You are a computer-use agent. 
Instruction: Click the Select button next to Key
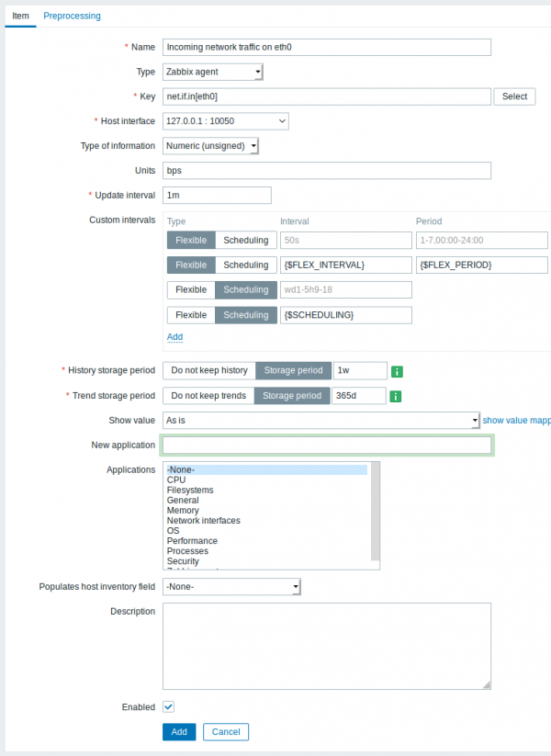(514, 96)
